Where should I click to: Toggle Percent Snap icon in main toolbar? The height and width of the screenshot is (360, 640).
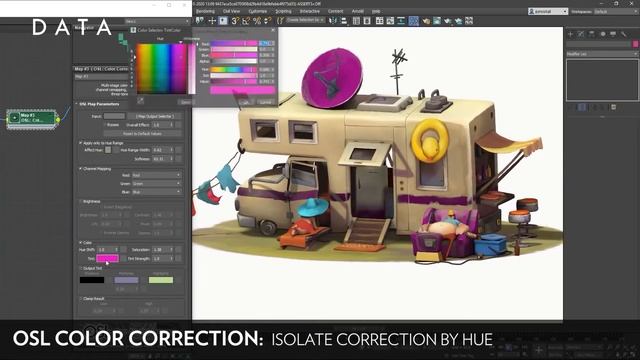tap(257, 21)
